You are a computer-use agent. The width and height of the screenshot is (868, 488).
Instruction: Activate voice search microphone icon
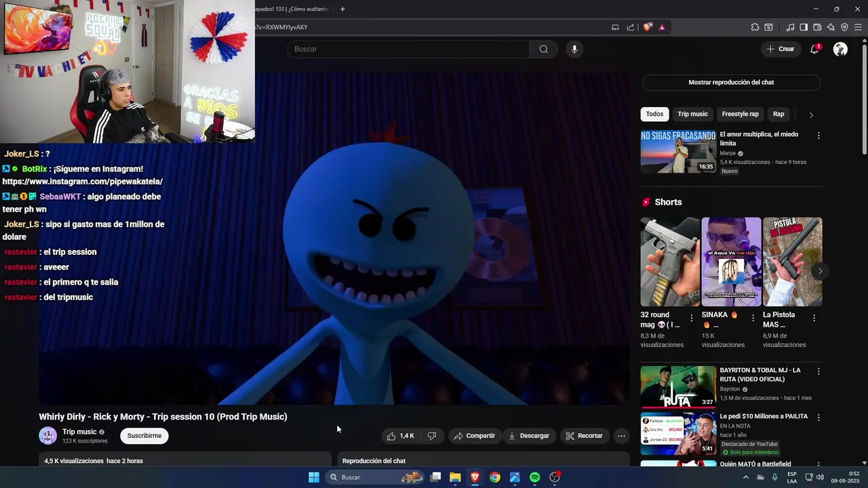tap(574, 49)
